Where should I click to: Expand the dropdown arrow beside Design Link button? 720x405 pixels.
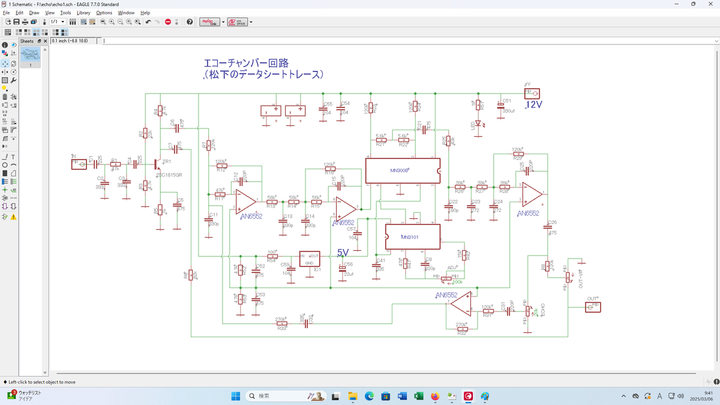(x=222, y=21)
